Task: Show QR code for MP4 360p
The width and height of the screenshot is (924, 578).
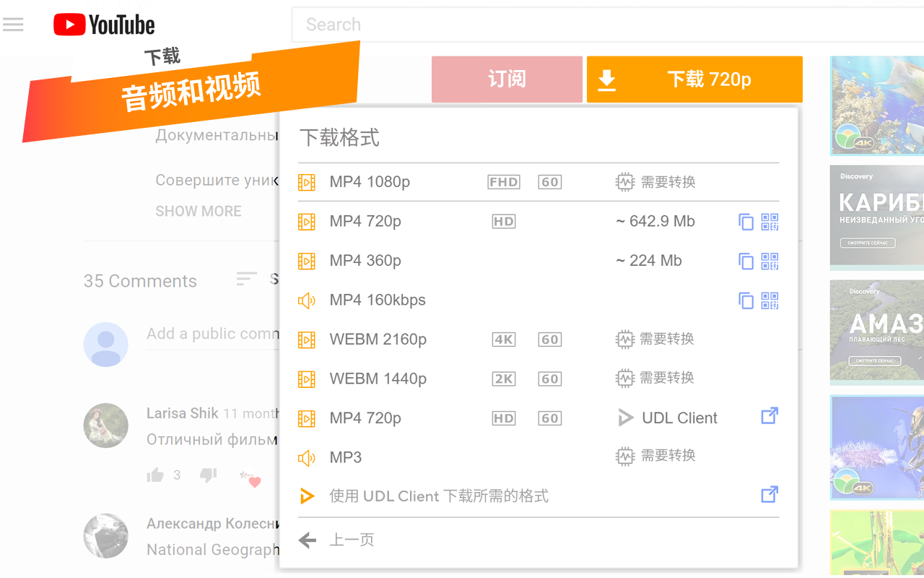Action: pos(770,261)
